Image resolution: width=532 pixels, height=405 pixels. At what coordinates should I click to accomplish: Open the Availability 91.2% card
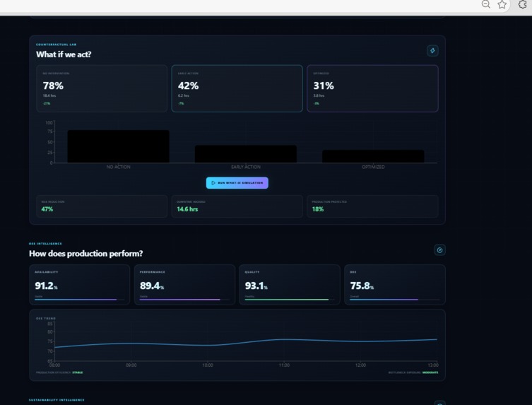[x=79, y=284]
